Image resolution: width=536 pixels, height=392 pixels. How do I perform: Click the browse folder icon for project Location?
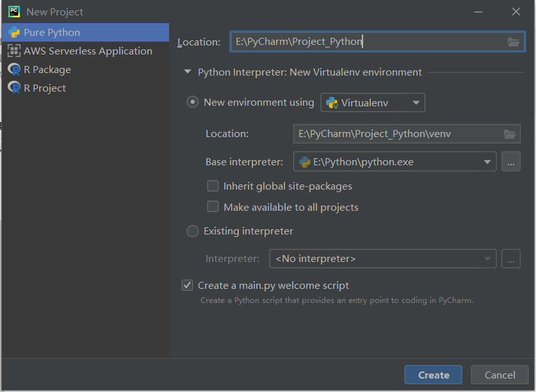[x=513, y=42]
